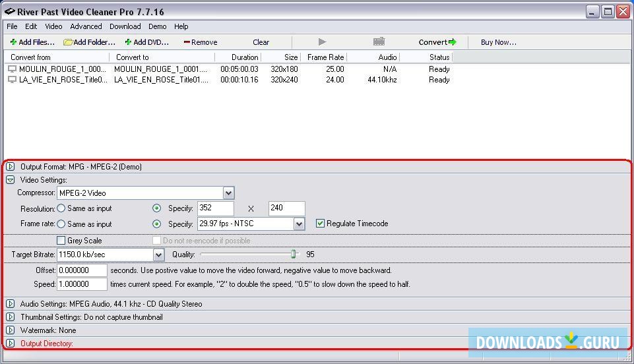
Task: Clear the file list with Clear button
Action: (x=261, y=42)
